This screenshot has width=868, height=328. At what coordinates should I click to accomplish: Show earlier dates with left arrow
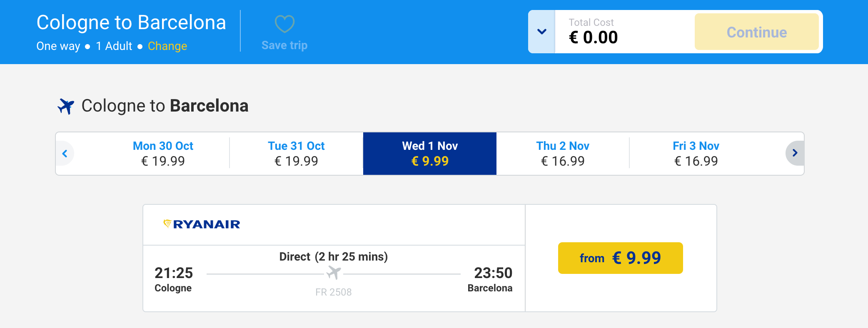pos(65,154)
